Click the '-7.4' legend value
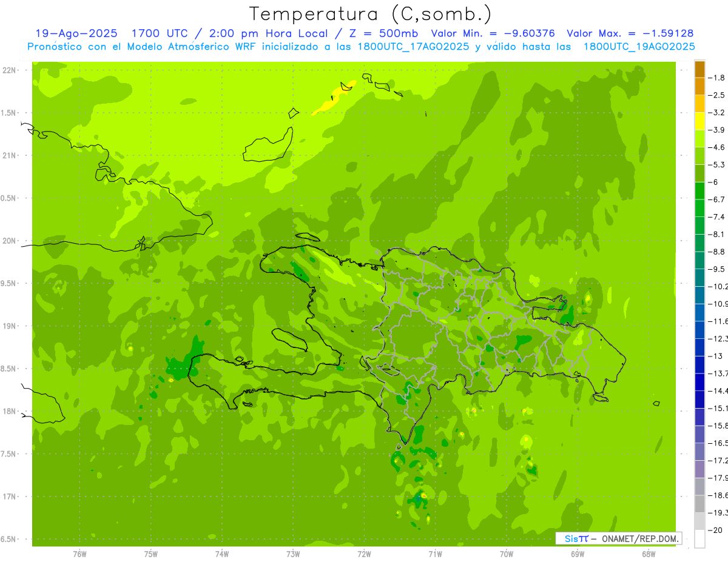The width and height of the screenshot is (728, 562). (716, 216)
